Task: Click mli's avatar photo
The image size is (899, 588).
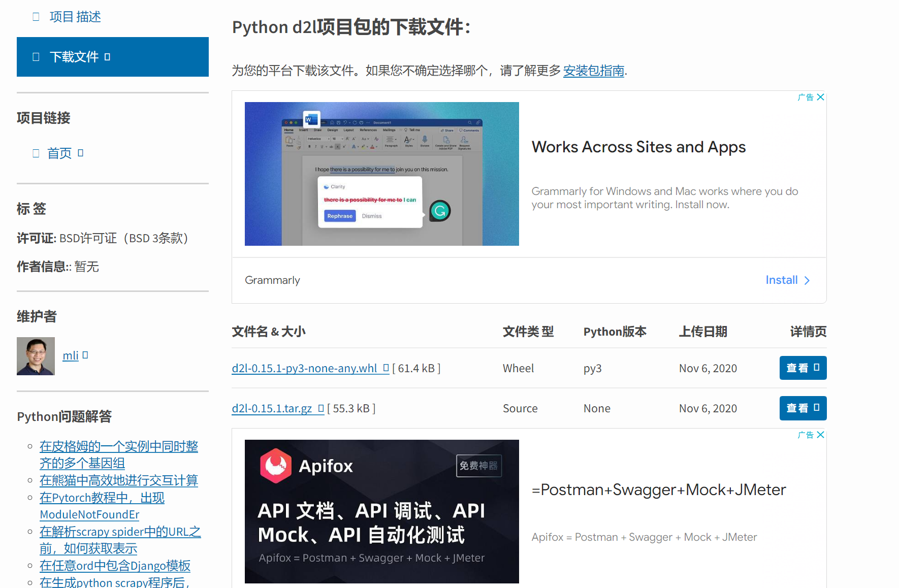Action: (x=36, y=356)
